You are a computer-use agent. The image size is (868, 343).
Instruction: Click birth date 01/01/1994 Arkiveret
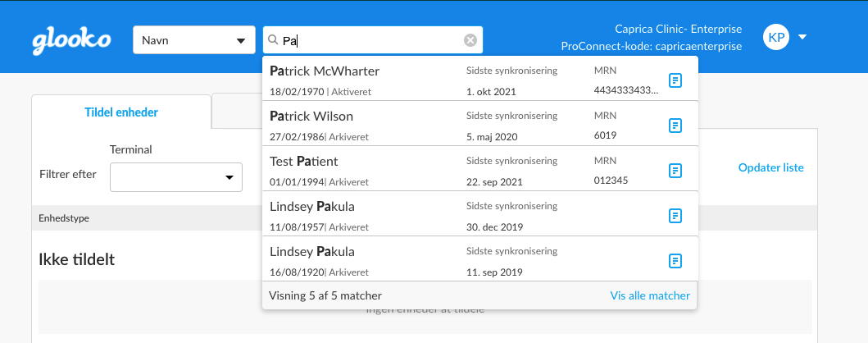point(319,181)
